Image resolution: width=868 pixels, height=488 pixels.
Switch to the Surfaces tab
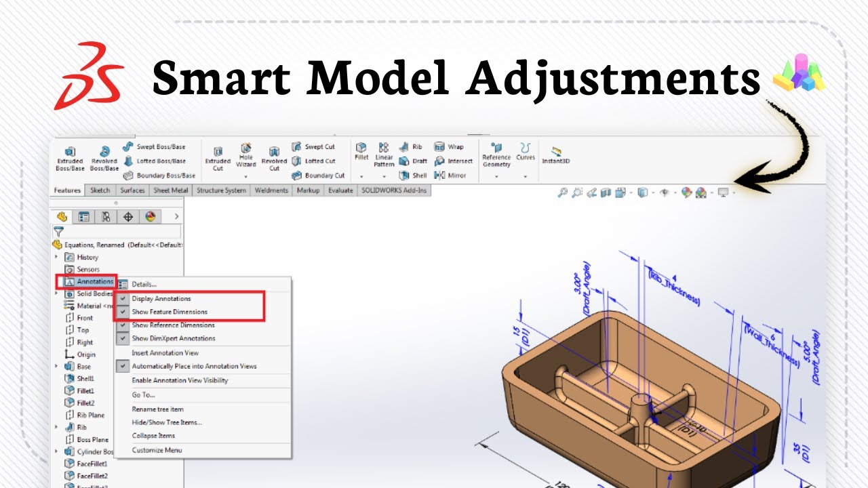click(x=133, y=190)
